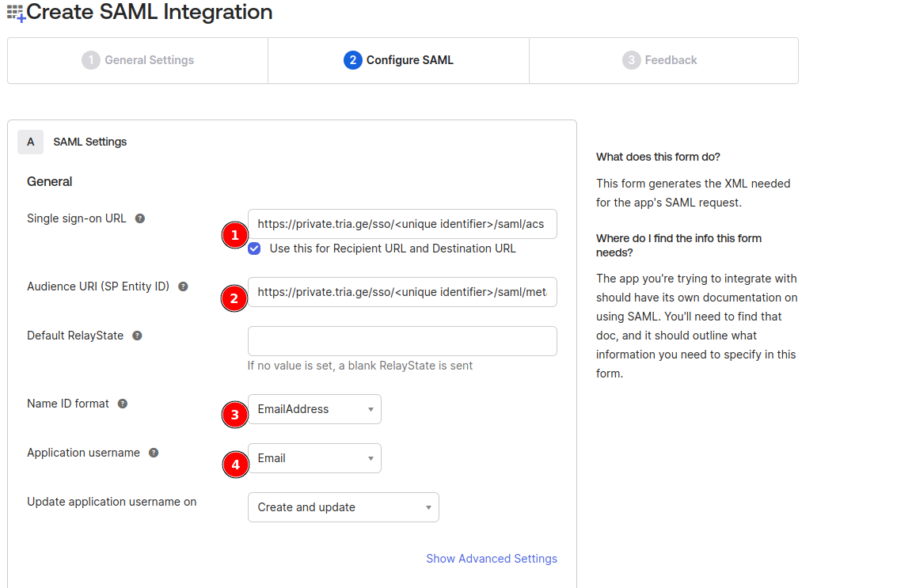Viewport: 912px width, 588px height.
Task: Open the Name ID format dropdown
Action: (314, 409)
